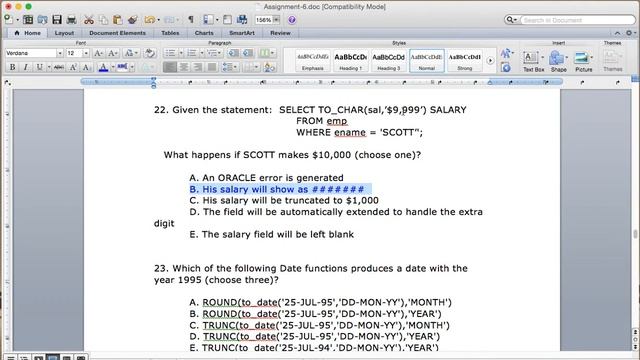Click the Undo arrow icon
The height and width of the screenshot is (360, 640).
(x=149, y=20)
